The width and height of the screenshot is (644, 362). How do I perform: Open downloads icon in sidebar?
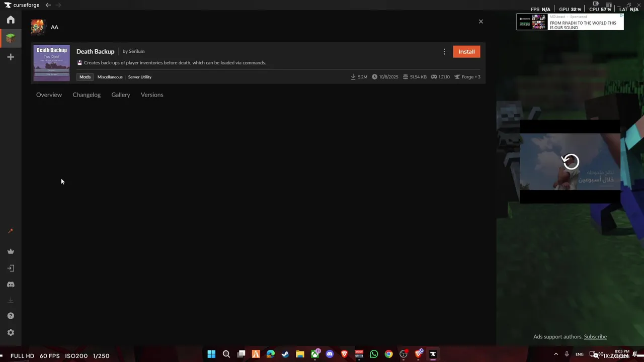click(11, 300)
